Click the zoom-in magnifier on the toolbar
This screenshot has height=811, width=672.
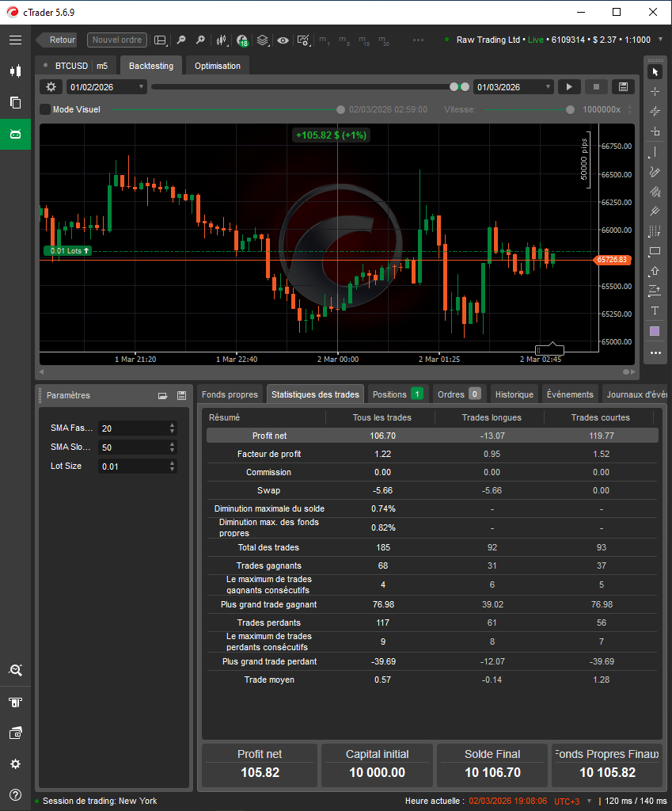pyautogui.click(x=199, y=40)
